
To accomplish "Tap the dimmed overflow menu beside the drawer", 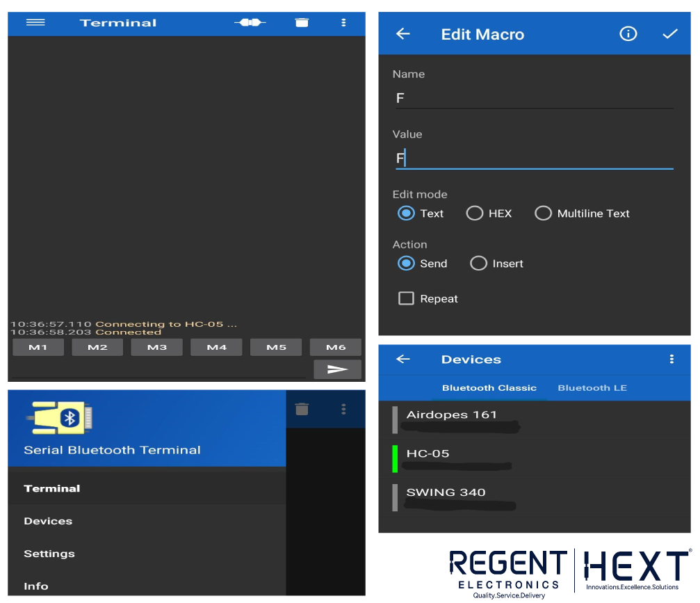I will click(x=343, y=409).
